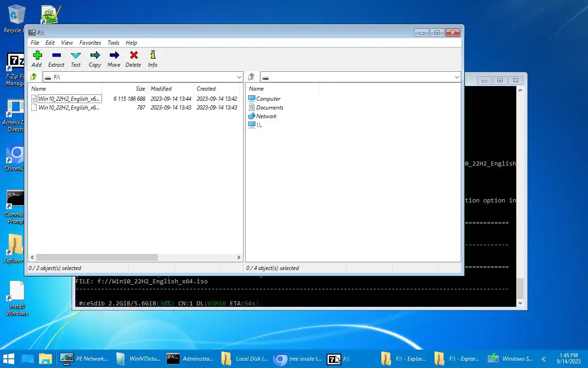
Task: Click console window scroll up arrow
Action: point(520,90)
